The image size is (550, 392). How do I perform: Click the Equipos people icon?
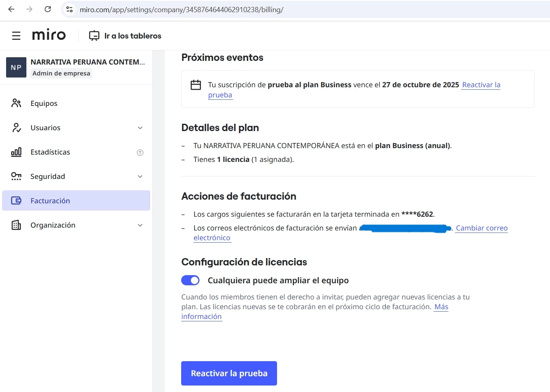click(16, 103)
